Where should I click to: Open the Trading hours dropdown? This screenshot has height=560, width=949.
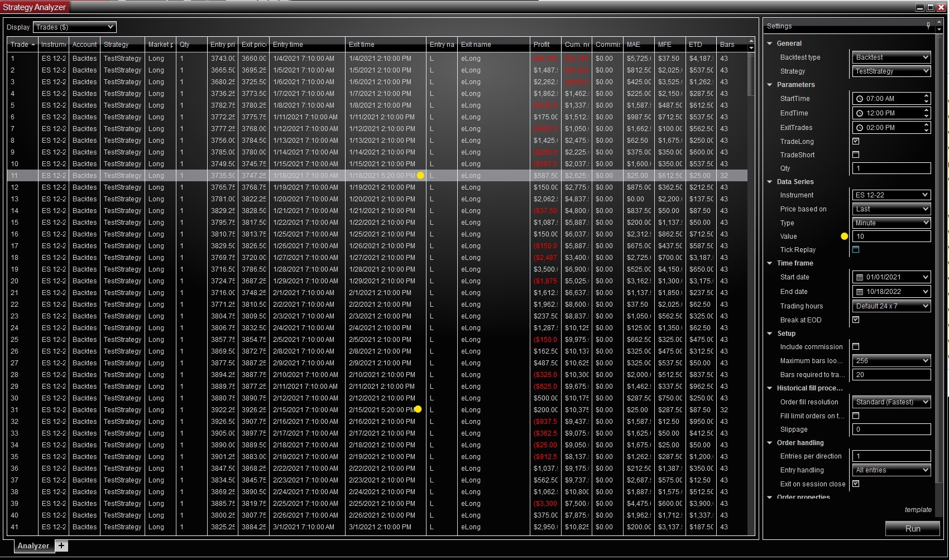click(x=892, y=306)
